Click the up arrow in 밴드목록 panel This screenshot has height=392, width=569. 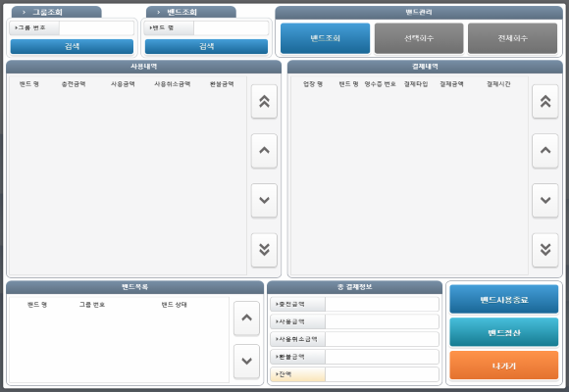(x=247, y=318)
